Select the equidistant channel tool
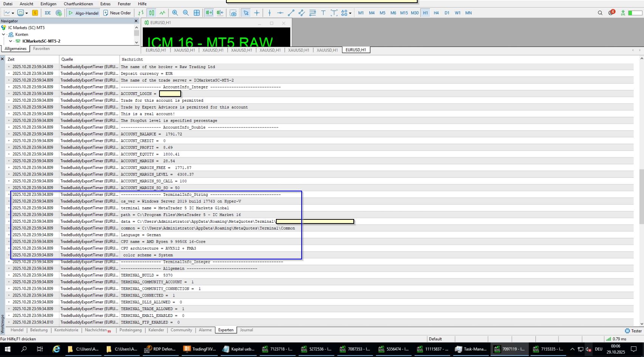The width and height of the screenshot is (644, 357). tap(302, 13)
